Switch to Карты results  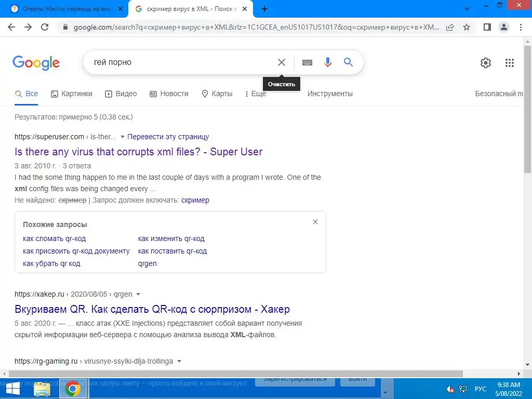pyautogui.click(x=217, y=94)
